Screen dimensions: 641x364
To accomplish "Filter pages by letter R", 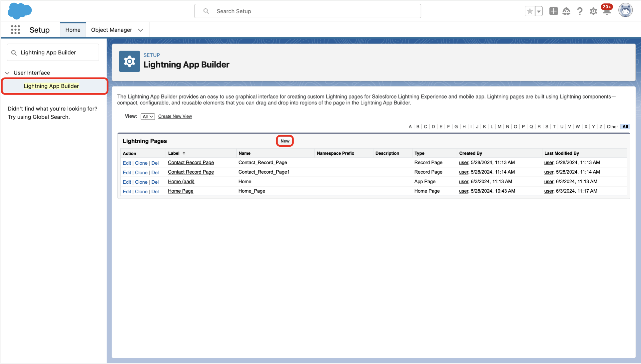I will coord(539,127).
